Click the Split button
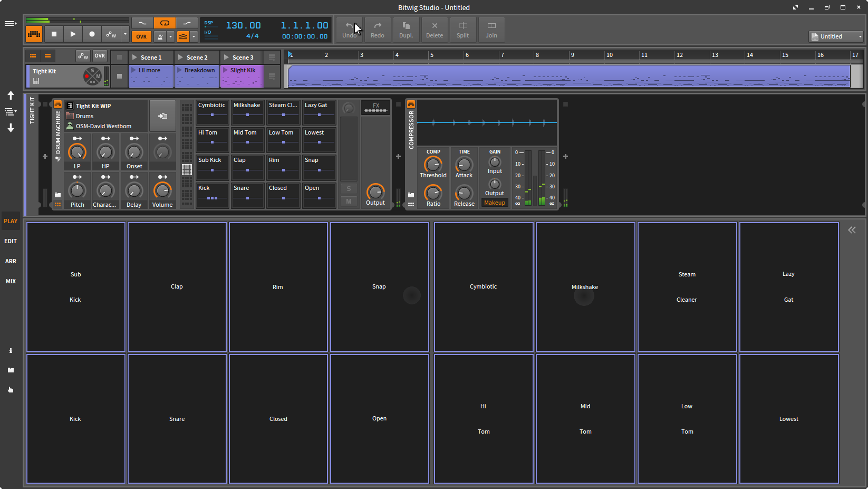The image size is (868, 489). tap(463, 30)
